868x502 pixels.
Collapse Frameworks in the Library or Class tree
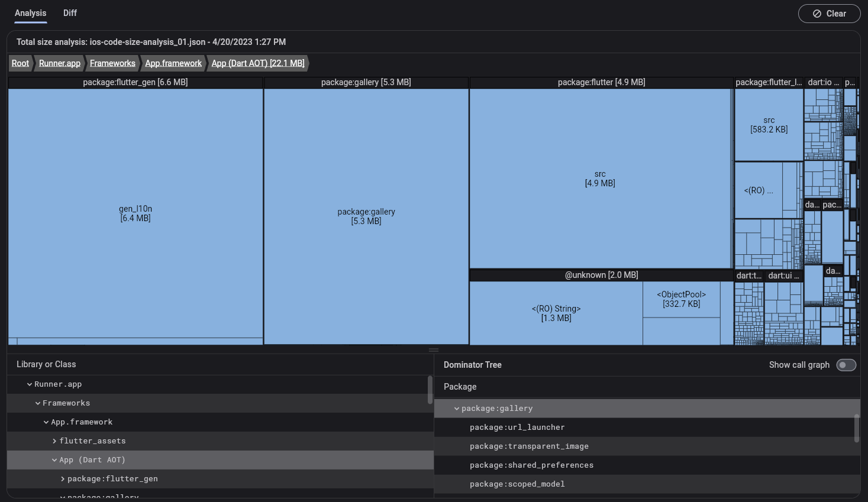point(38,403)
